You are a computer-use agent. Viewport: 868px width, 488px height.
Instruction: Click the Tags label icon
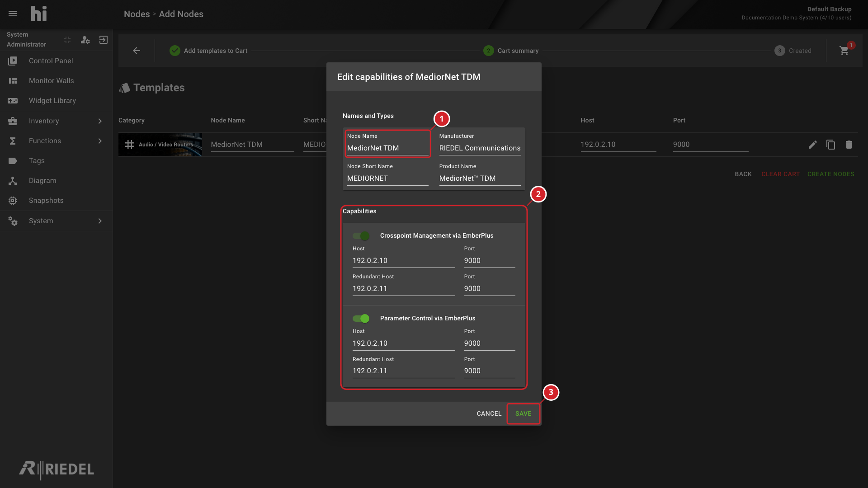(x=13, y=160)
